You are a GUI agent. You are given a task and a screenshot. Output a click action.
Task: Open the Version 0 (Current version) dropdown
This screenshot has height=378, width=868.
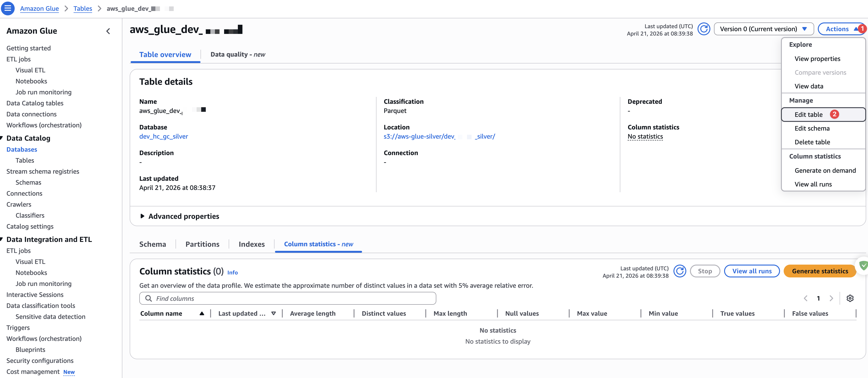click(764, 29)
